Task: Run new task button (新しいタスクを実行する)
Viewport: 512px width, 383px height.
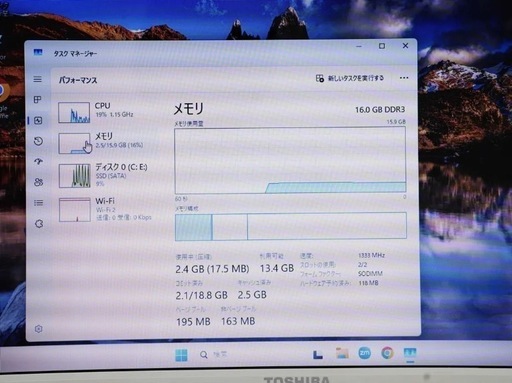Action: [350, 78]
